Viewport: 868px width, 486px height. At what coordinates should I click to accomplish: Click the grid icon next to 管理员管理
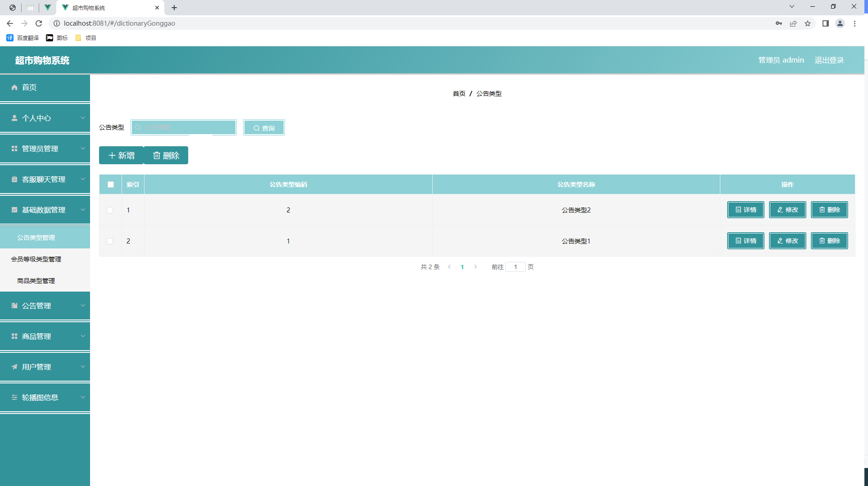tap(14, 148)
